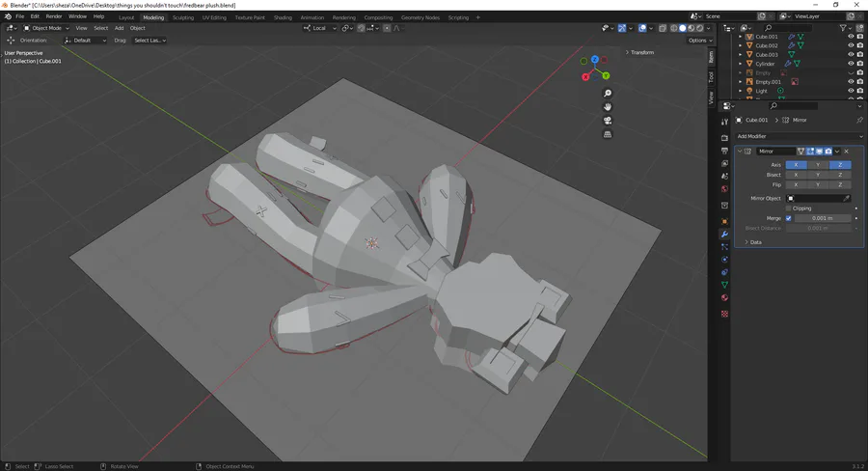The width and height of the screenshot is (868, 471).
Task: Open the Material properties sphere icon
Action: click(x=724, y=297)
